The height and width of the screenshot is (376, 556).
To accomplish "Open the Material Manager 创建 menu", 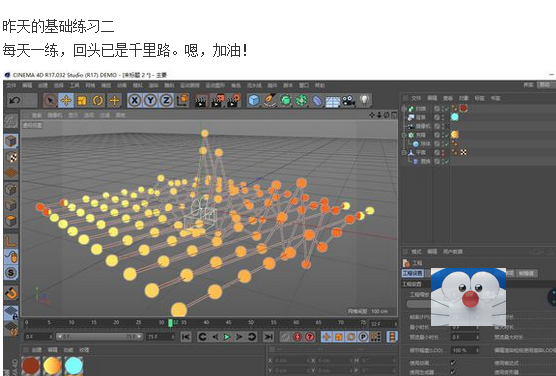I will 37,350.
